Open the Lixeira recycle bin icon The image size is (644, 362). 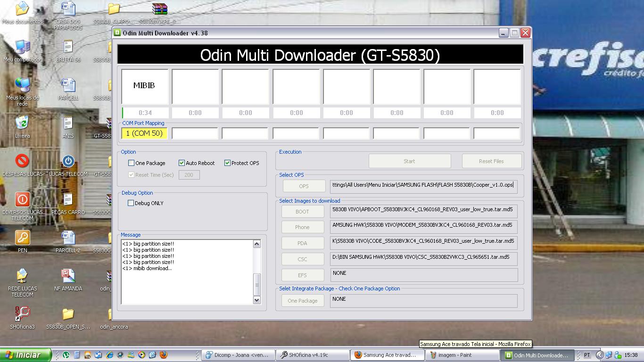click(x=22, y=127)
